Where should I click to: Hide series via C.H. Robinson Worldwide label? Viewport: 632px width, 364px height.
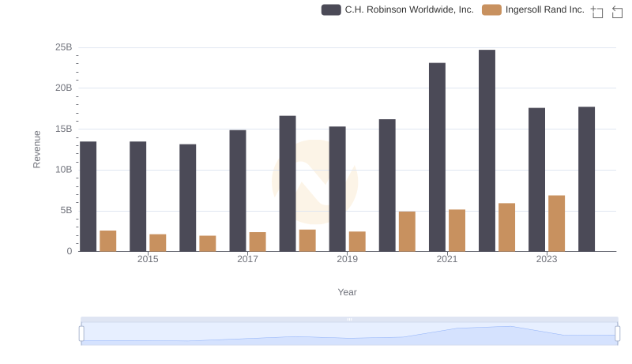(x=408, y=9)
